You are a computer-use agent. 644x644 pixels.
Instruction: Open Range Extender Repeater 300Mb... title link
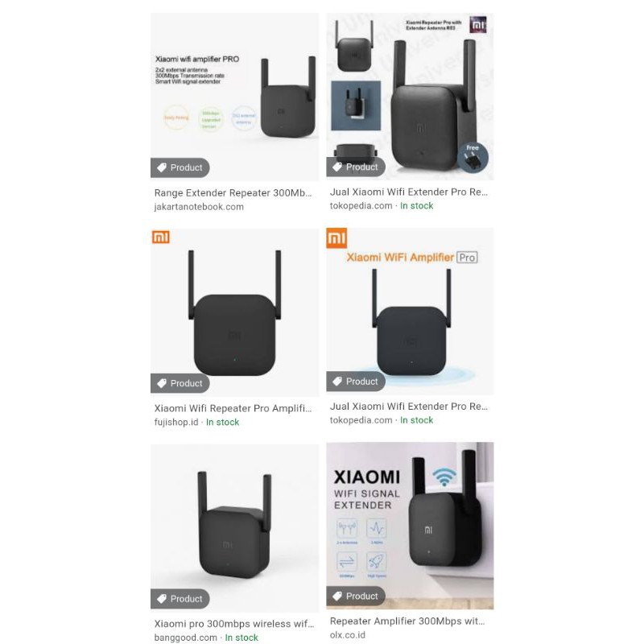233,193
